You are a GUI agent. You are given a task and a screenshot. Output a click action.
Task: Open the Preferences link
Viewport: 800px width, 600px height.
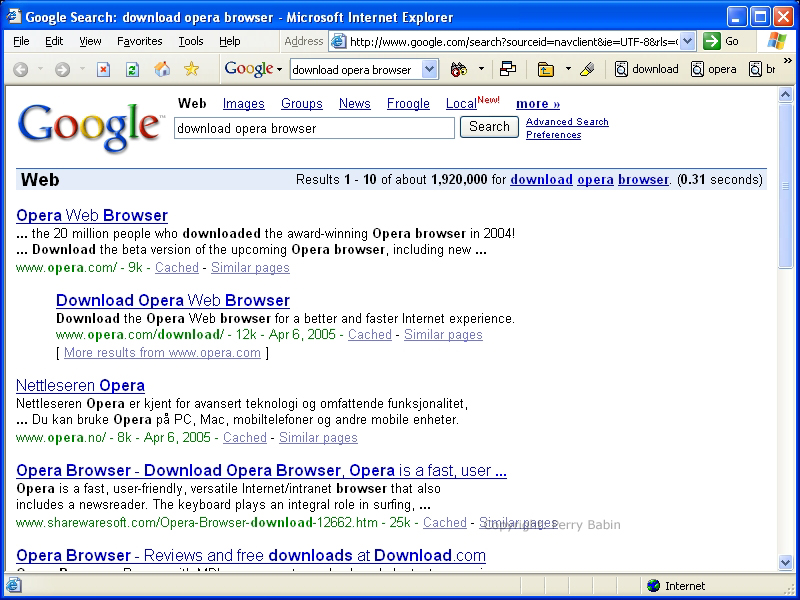click(554, 135)
